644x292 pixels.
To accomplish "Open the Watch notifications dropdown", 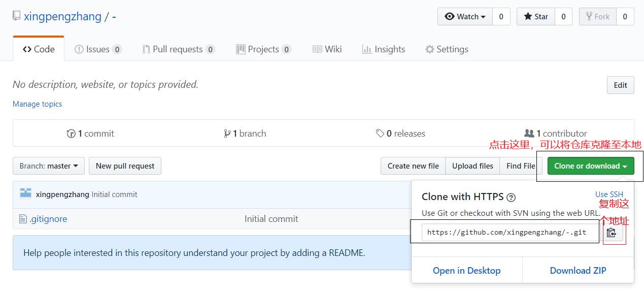I will (465, 17).
